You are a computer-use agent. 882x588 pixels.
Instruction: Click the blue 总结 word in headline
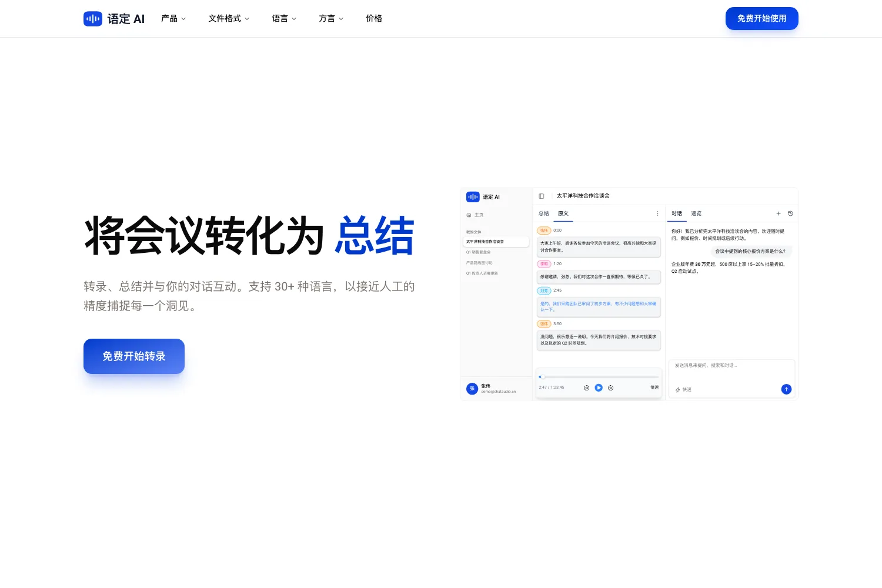(x=375, y=236)
